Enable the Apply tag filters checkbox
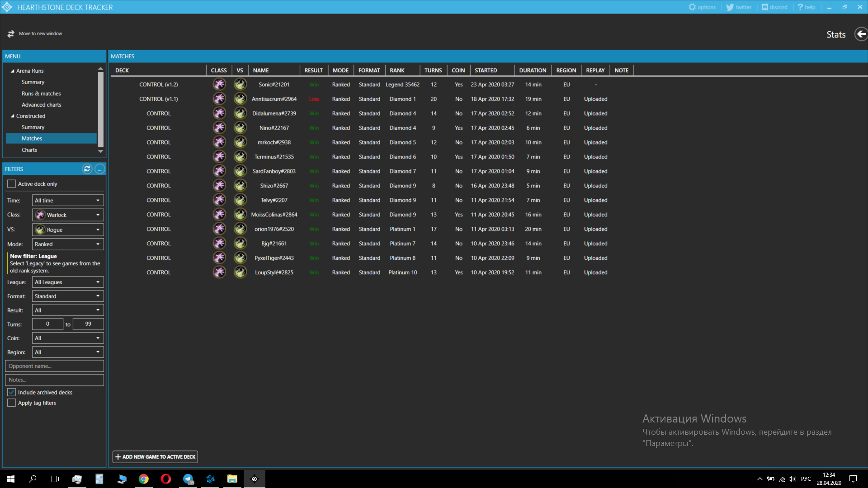 point(12,403)
